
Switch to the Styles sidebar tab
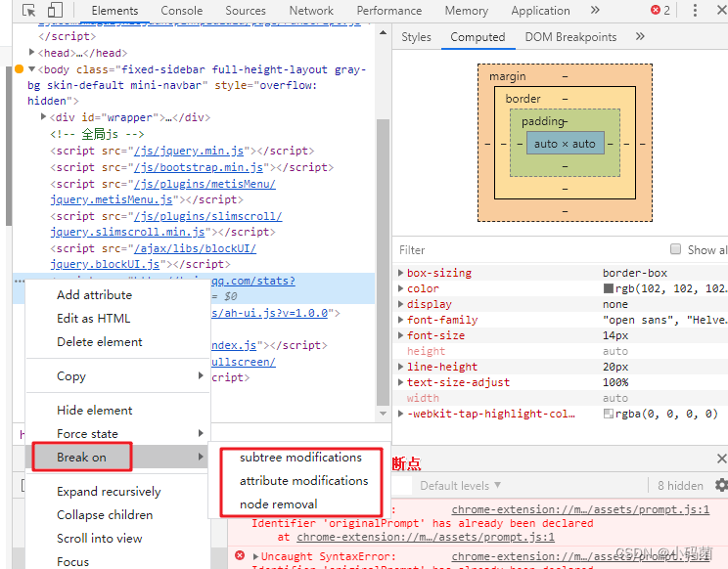416,36
